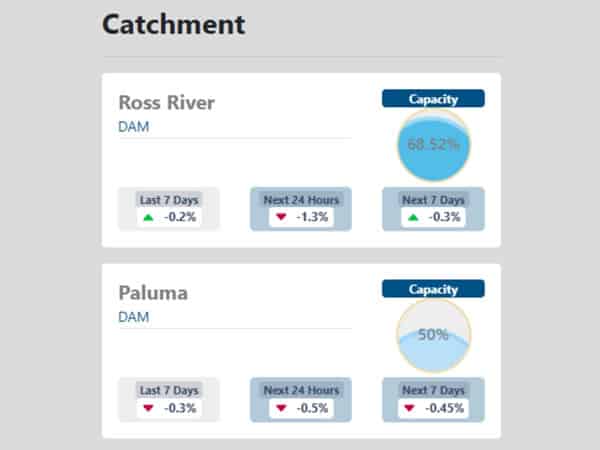This screenshot has width=600, height=450.
Task: Click the Paluma 50% capacity gauge
Action: click(x=434, y=336)
